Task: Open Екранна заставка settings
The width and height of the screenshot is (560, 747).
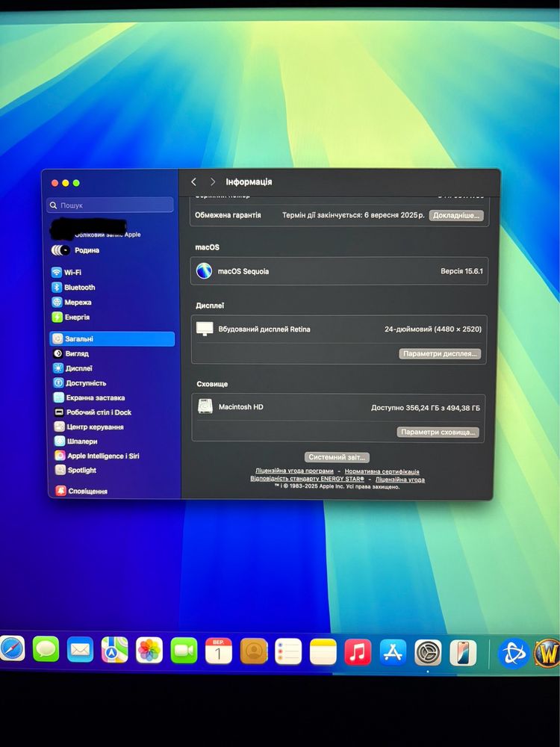Action: coord(89,398)
